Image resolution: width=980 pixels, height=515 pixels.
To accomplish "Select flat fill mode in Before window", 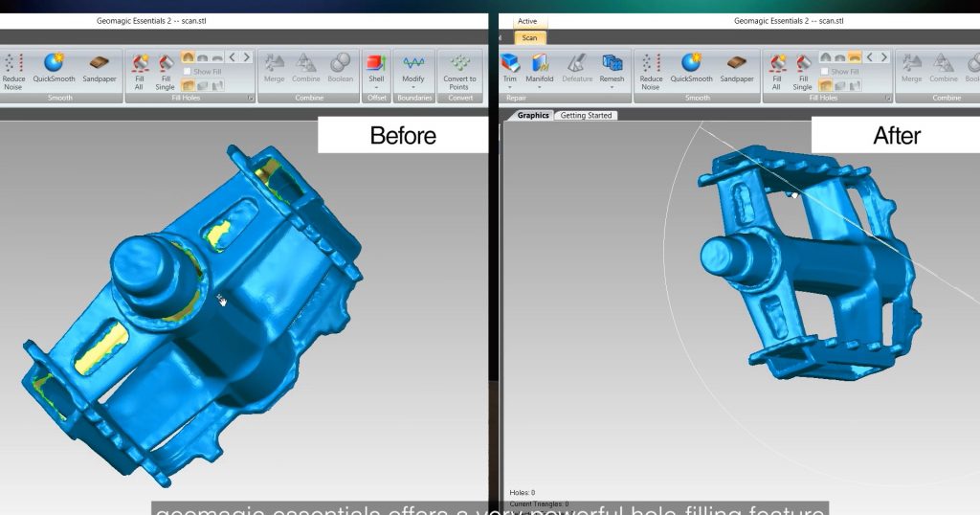I will coord(217,57).
